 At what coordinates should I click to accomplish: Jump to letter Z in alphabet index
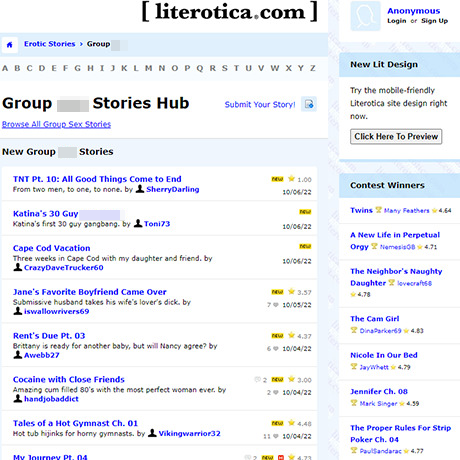(x=313, y=68)
